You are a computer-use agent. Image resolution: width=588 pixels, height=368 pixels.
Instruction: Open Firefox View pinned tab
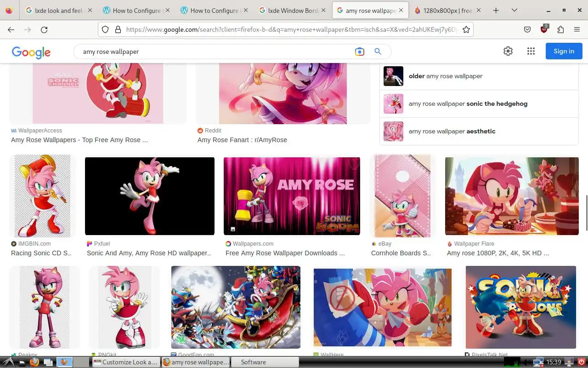tap(10, 10)
